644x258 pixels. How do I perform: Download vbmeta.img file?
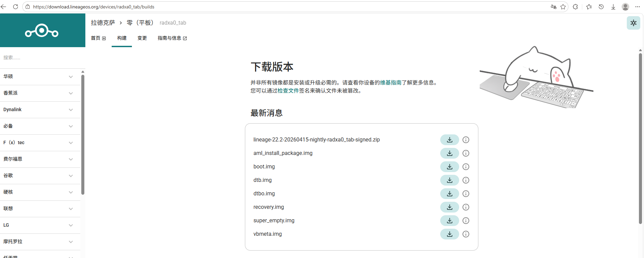tap(449, 234)
